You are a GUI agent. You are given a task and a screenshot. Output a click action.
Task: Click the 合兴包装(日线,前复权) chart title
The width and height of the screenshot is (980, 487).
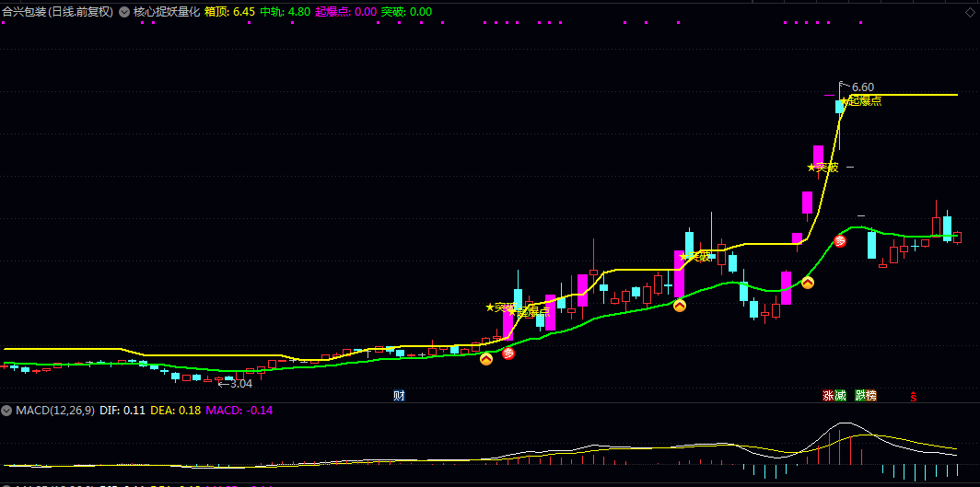[57, 12]
